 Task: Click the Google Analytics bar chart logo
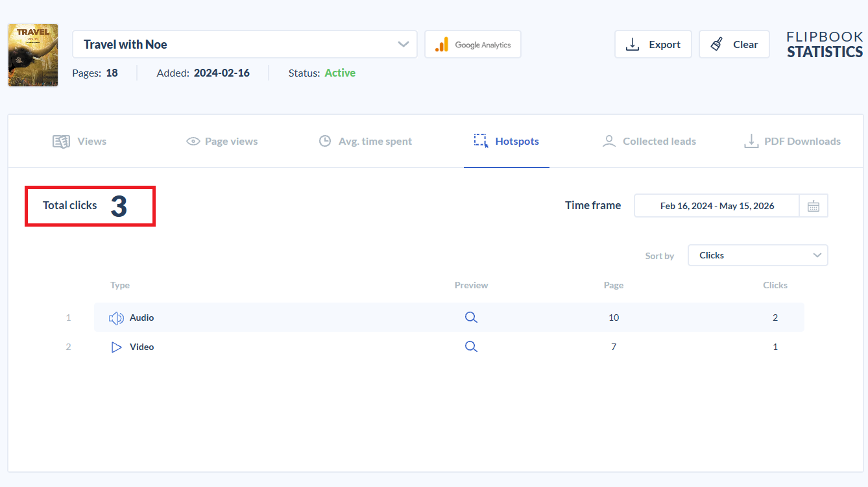pos(442,44)
